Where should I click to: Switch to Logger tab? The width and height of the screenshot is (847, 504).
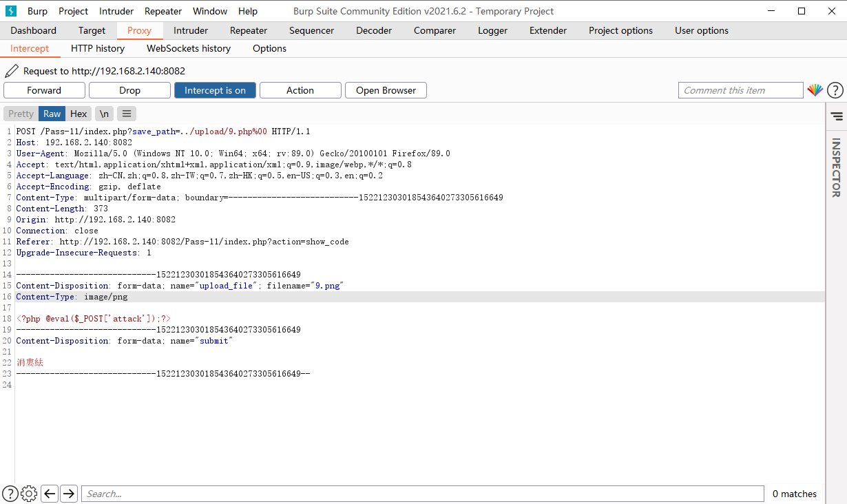pos(492,30)
